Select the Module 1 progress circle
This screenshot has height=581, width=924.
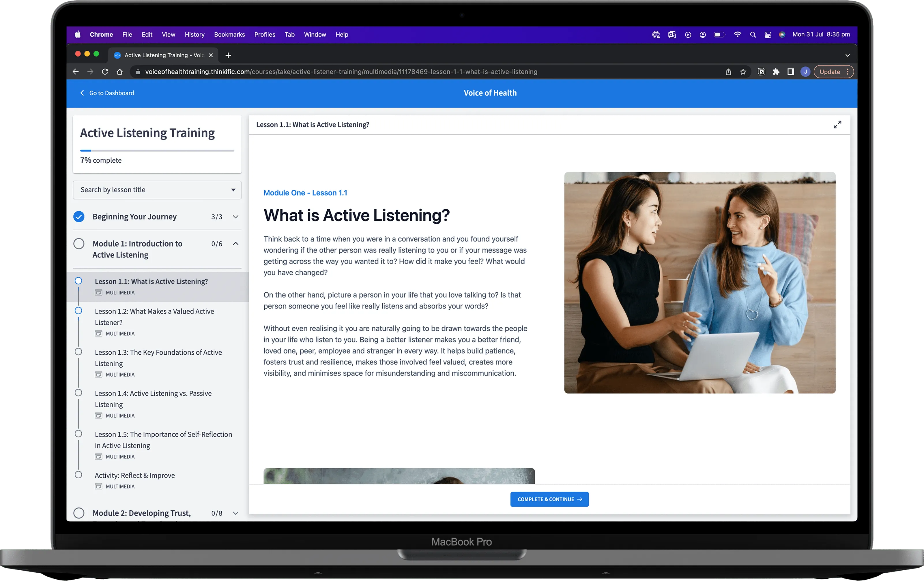coord(79,244)
